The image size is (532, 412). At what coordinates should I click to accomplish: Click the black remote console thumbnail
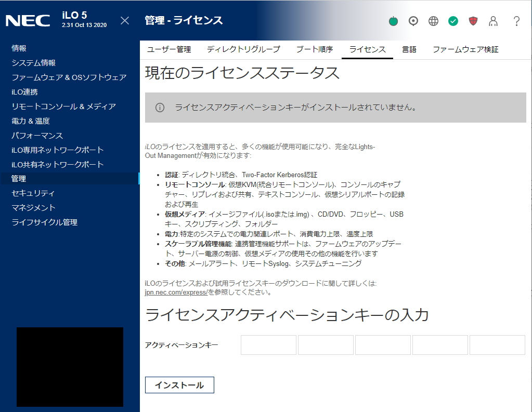(x=70, y=367)
